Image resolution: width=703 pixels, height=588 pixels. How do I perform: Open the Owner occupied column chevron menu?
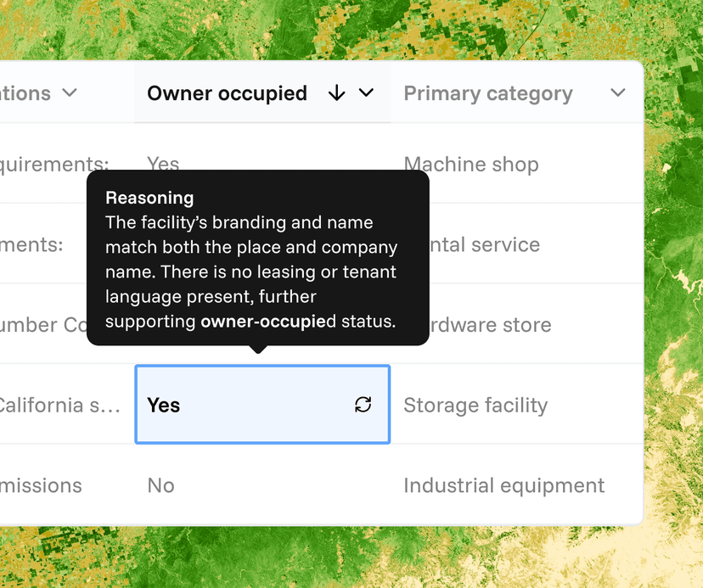[367, 93]
